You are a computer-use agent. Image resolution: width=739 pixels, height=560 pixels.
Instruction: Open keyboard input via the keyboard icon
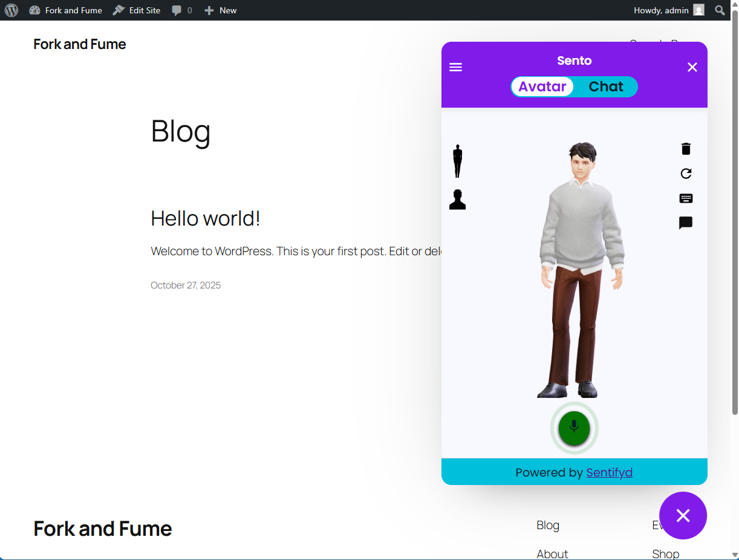coord(686,198)
